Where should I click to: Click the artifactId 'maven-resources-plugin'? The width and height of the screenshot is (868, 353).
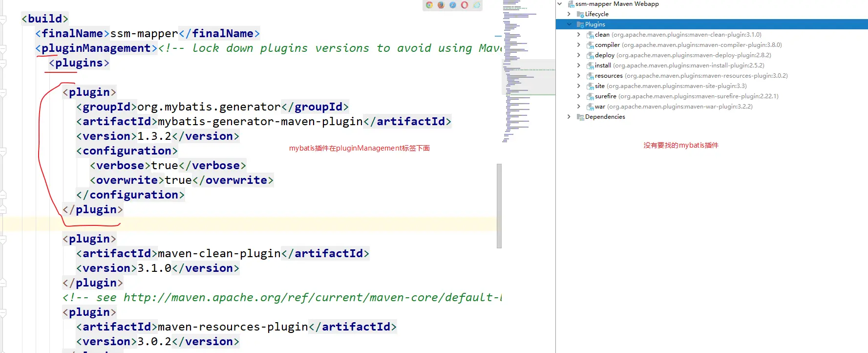(x=233, y=327)
